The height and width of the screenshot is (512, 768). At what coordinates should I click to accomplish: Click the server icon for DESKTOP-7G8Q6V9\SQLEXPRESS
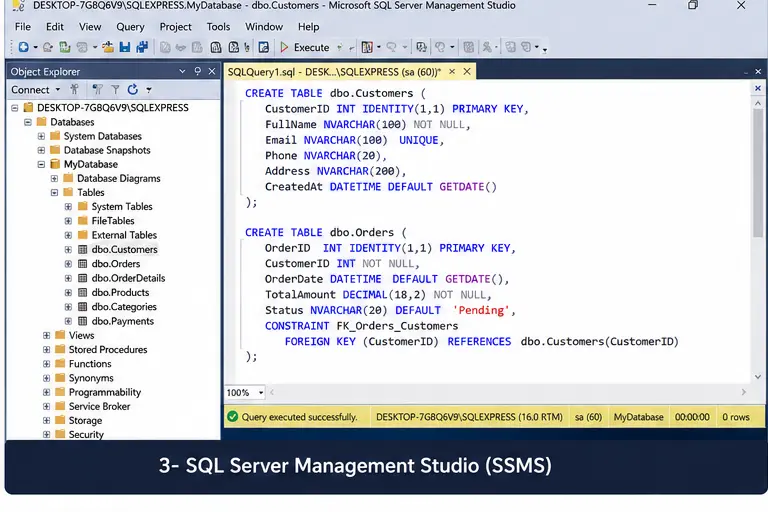pyautogui.click(x=28, y=107)
